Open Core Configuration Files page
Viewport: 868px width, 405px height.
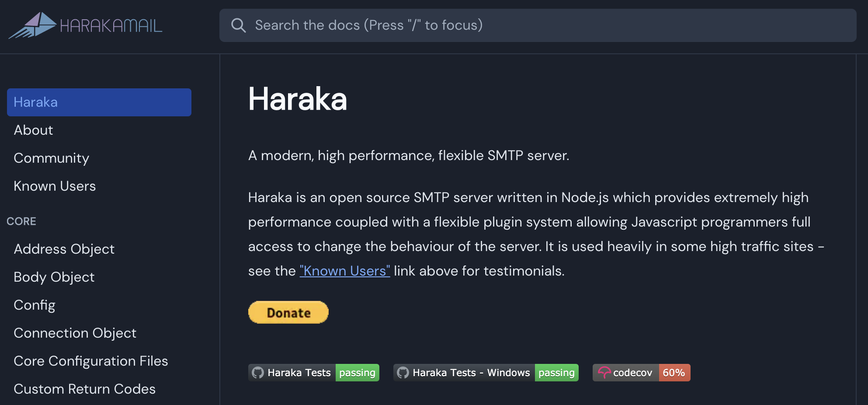tap(90, 361)
